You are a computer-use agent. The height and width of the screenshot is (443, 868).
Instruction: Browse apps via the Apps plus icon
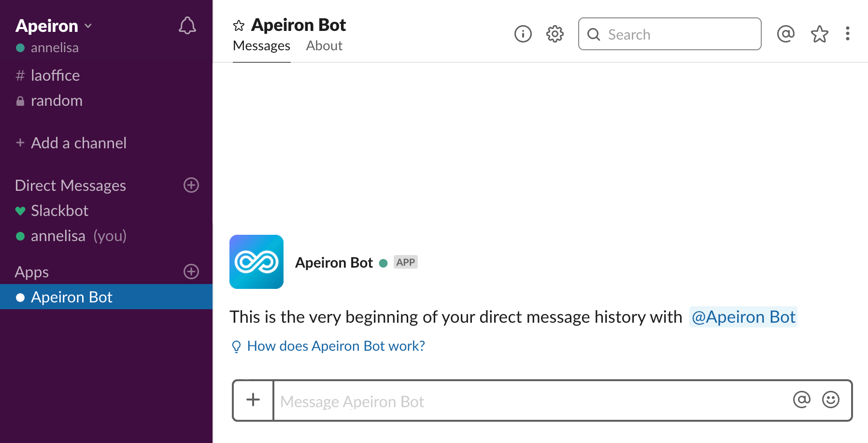click(191, 272)
